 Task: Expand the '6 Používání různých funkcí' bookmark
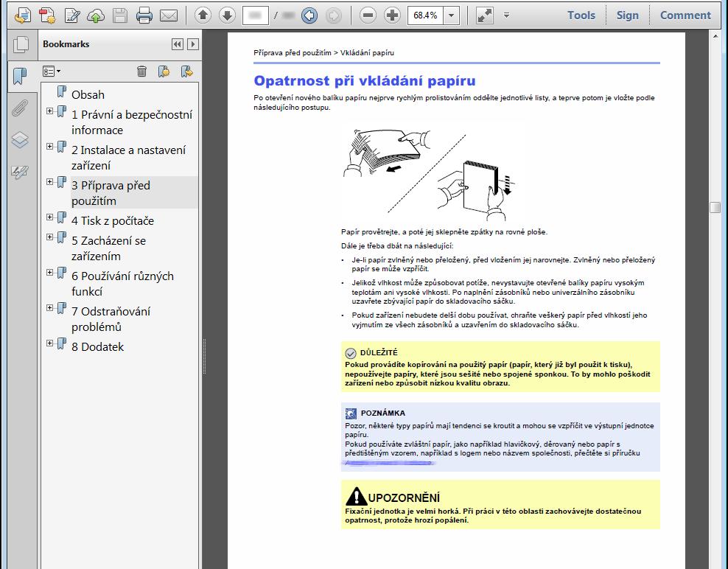click(49, 272)
